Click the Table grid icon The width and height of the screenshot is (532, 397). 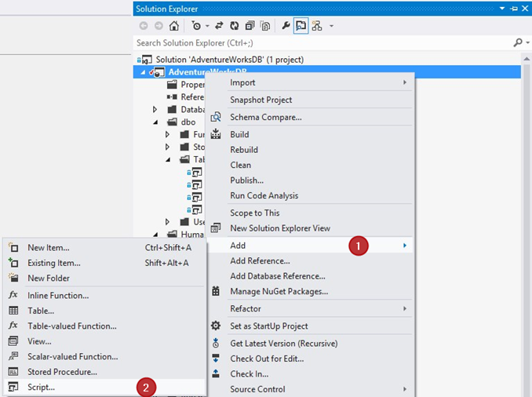(x=13, y=311)
